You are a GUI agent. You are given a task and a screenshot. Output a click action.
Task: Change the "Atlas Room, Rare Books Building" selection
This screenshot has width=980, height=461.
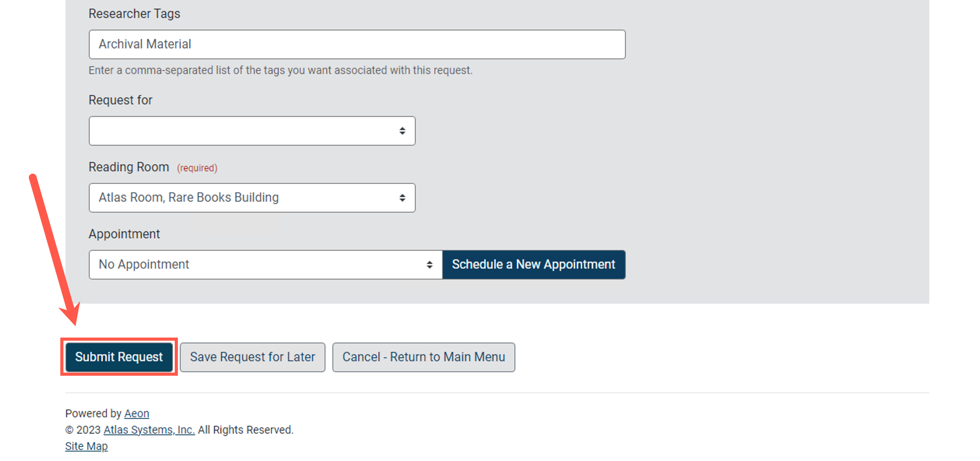tap(252, 198)
